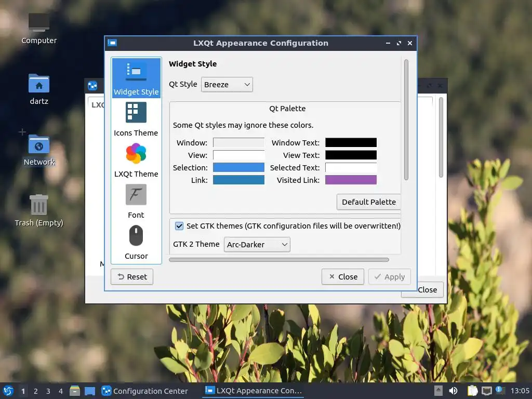Pick the Selected Text color swatch
The height and width of the screenshot is (399, 532).
351,168
